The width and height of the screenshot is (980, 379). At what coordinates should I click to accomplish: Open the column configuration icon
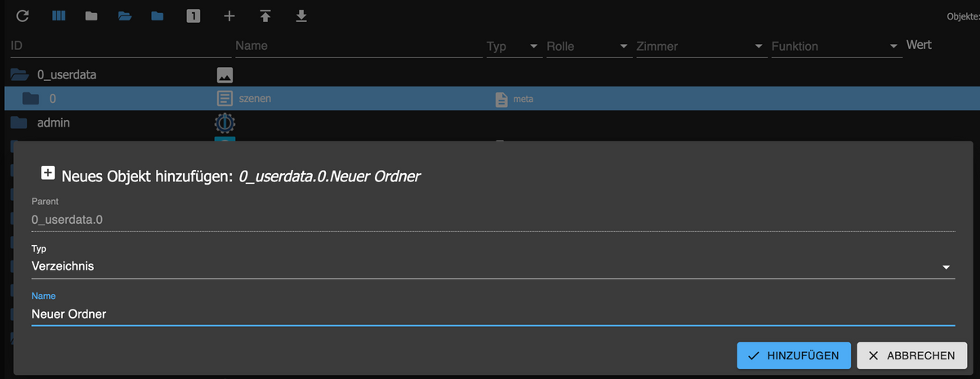[59, 16]
